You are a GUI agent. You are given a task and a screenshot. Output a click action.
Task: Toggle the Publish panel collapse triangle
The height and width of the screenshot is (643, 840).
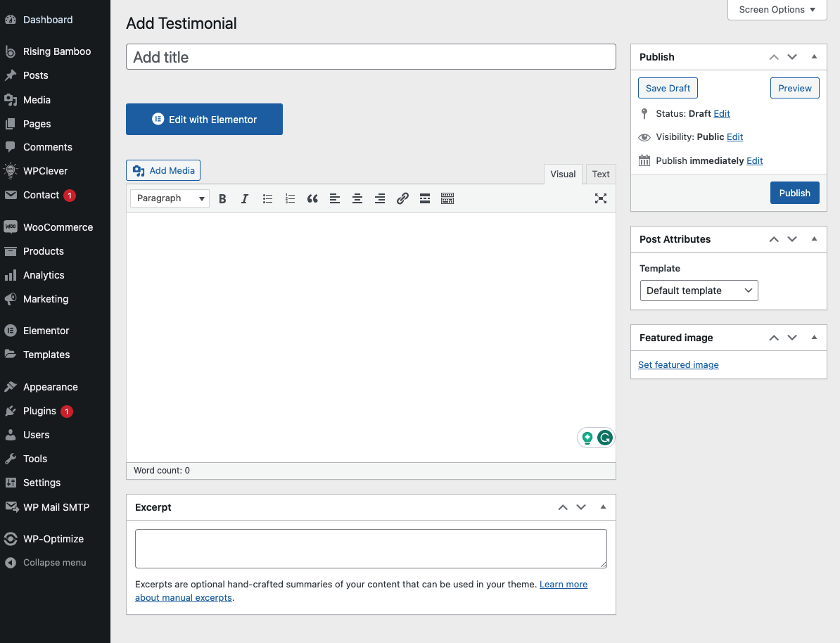click(x=814, y=57)
